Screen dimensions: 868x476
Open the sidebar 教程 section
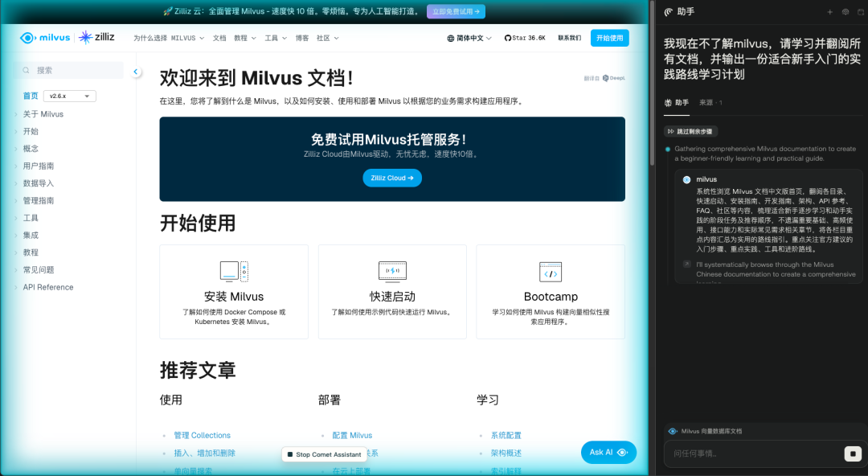pos(31,252)
